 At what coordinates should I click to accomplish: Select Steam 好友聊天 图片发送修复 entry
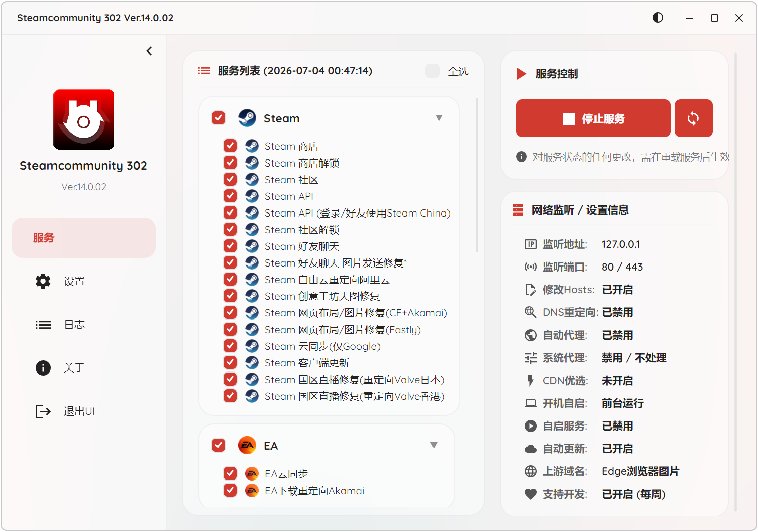tap(335, 263)
